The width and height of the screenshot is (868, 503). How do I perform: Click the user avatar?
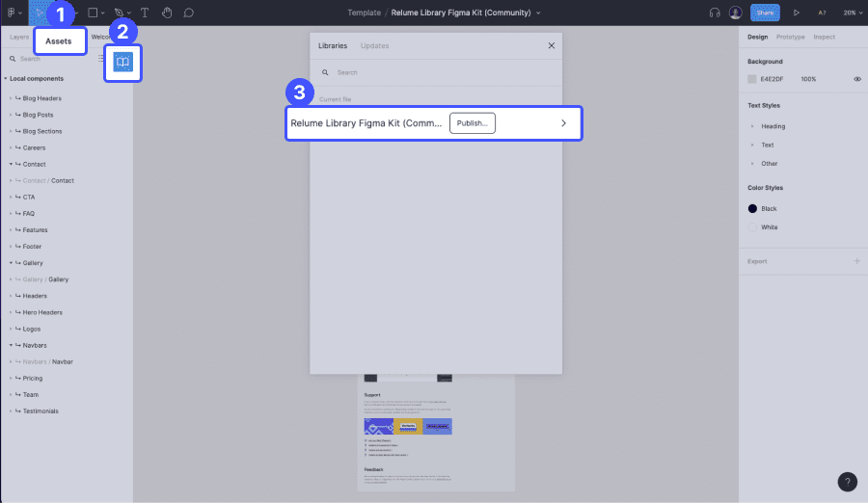pos(735,13)
